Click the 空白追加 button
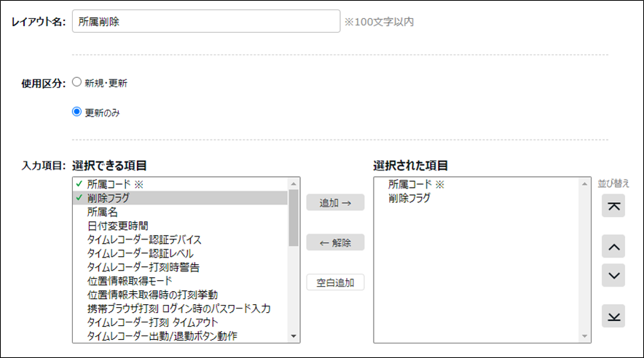The image size is (644, 358). click(x=335, y=282)
